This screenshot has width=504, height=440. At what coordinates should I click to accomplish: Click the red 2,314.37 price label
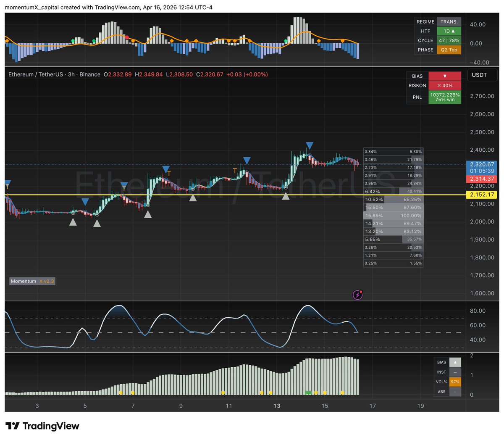click(x=482, y=179)
